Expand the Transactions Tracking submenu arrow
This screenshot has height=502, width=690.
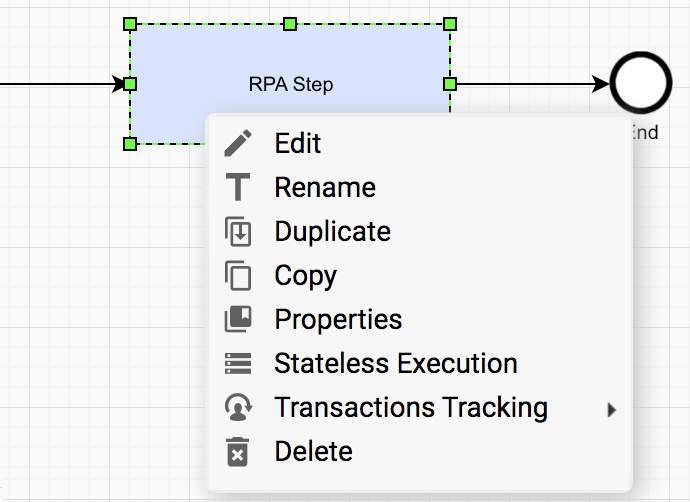coord(611,410)
